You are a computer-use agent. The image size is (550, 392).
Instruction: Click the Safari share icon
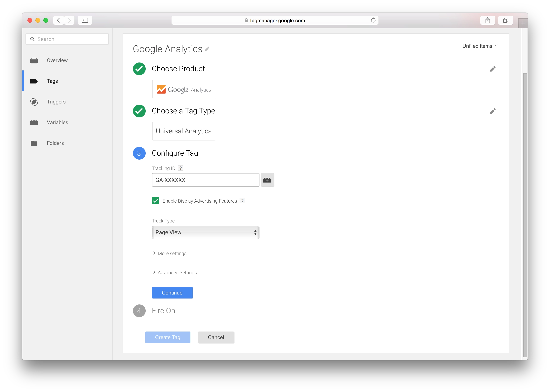coord(488,20)
